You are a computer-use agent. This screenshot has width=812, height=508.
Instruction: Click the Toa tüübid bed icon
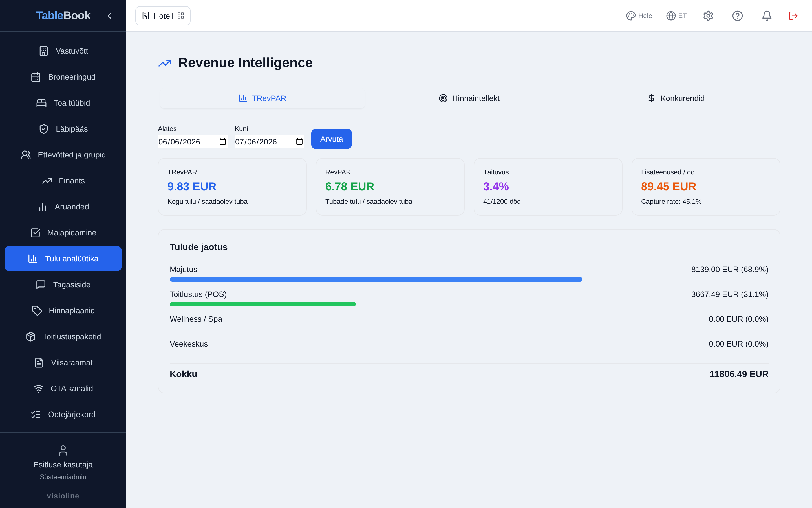[x=41, y=103]
